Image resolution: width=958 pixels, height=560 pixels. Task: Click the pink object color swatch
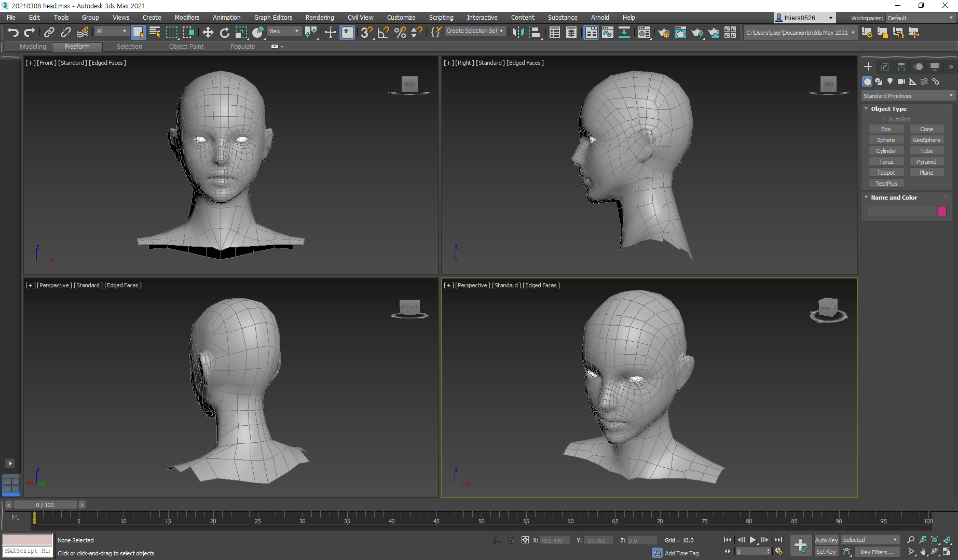(942, 211)
